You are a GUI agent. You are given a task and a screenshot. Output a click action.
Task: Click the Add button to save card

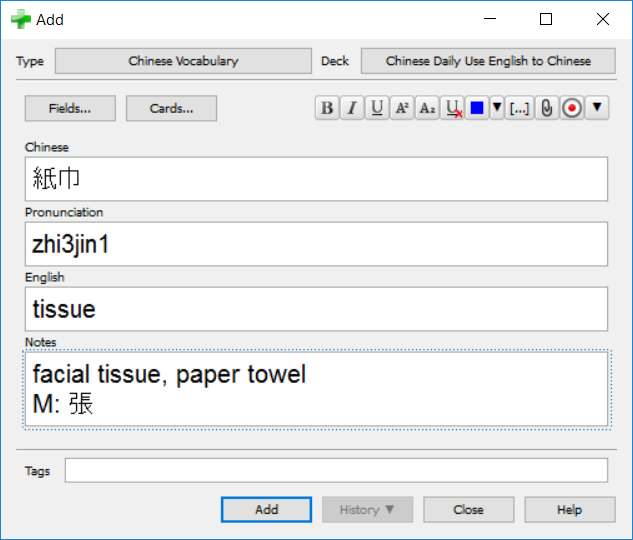click(x=266, y=509)
